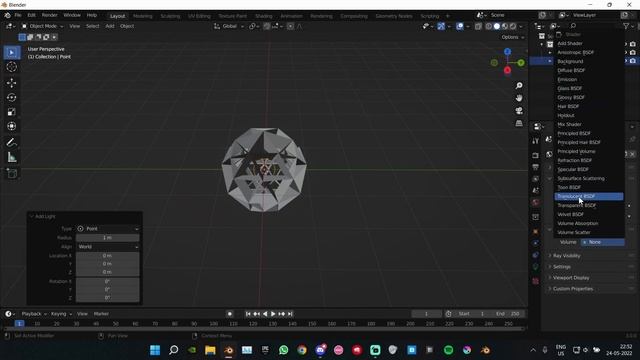640x360 pixels.
Task: Expand the Ray Visibility panel
Action: point(567,256)
